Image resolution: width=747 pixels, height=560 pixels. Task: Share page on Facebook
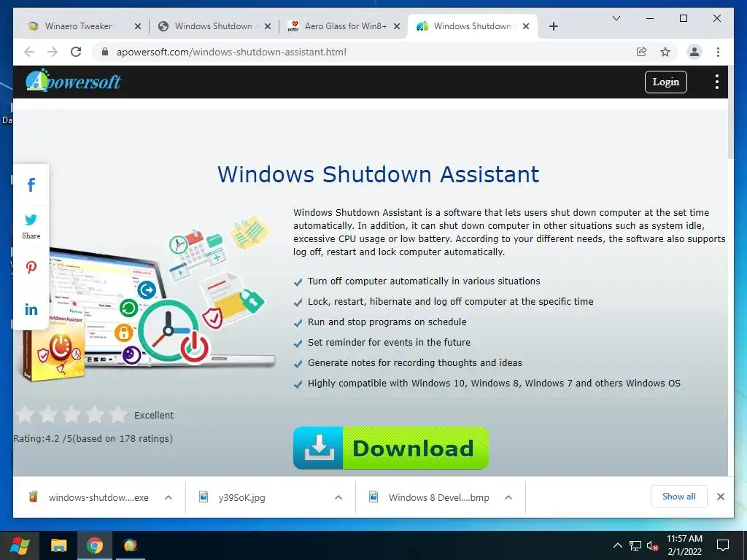[x=31, y=184]
